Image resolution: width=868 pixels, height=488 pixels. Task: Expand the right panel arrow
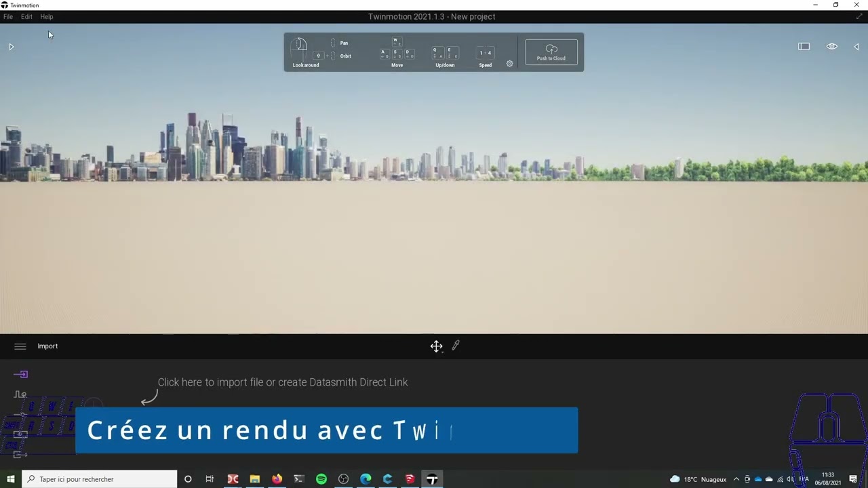856,47
